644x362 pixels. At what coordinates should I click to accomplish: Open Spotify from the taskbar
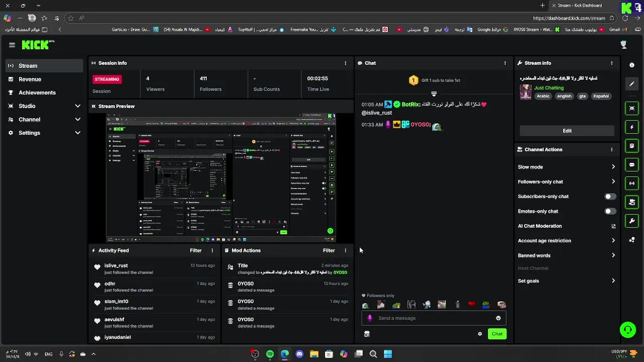tap(270, 354)
